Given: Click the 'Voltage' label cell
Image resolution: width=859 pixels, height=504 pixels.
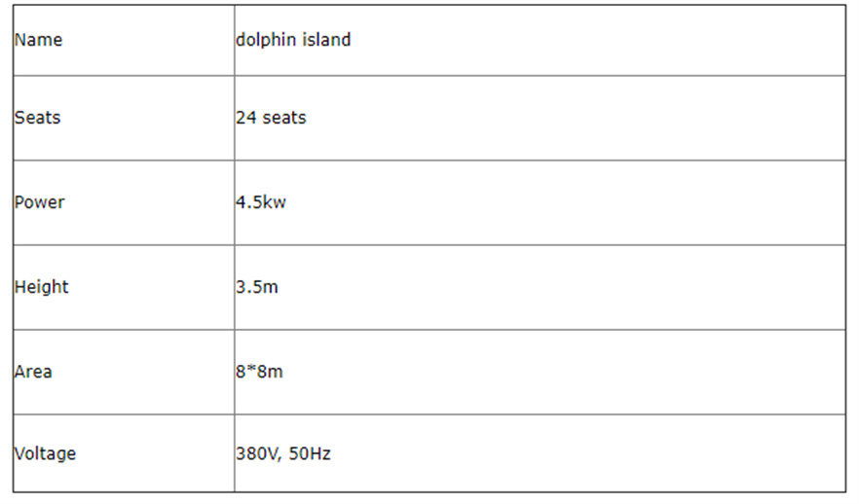Looking at the screenshot, I should click(x=45, y=453).
